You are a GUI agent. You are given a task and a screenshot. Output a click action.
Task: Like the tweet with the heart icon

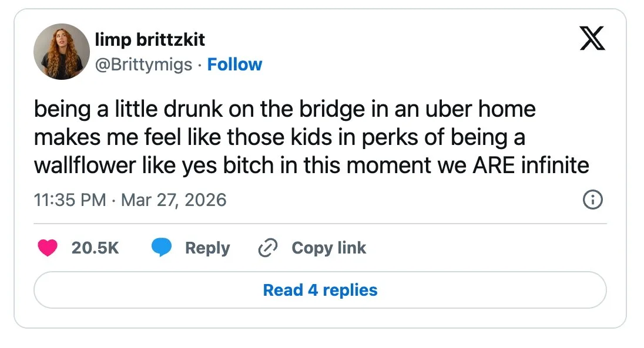[48, 248]
